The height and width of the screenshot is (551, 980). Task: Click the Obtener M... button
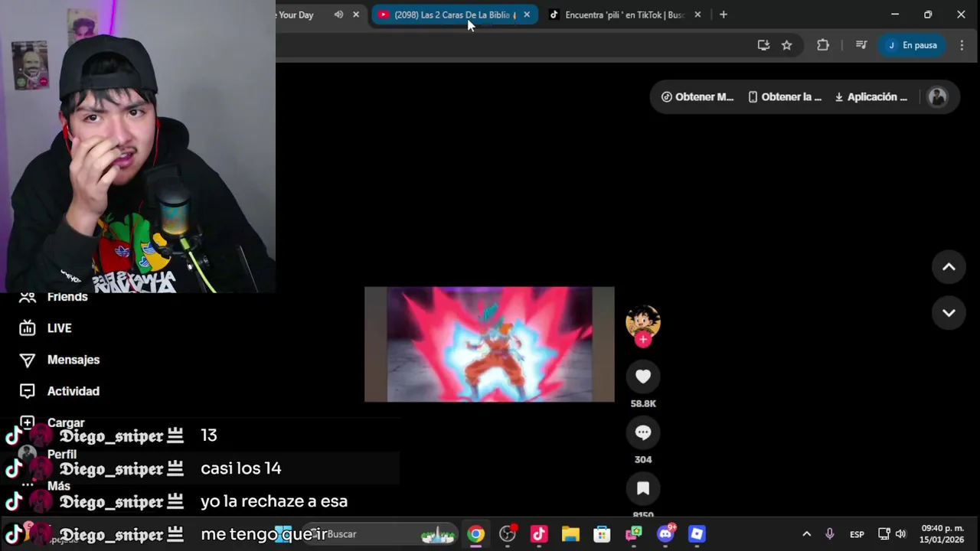click(697, 97)
